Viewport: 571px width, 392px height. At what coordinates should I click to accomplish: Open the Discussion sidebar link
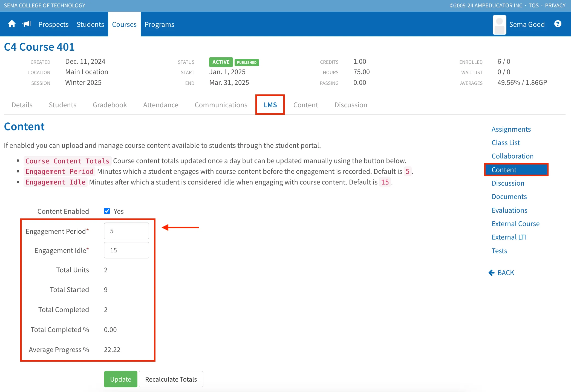click(x=508, y=183)
